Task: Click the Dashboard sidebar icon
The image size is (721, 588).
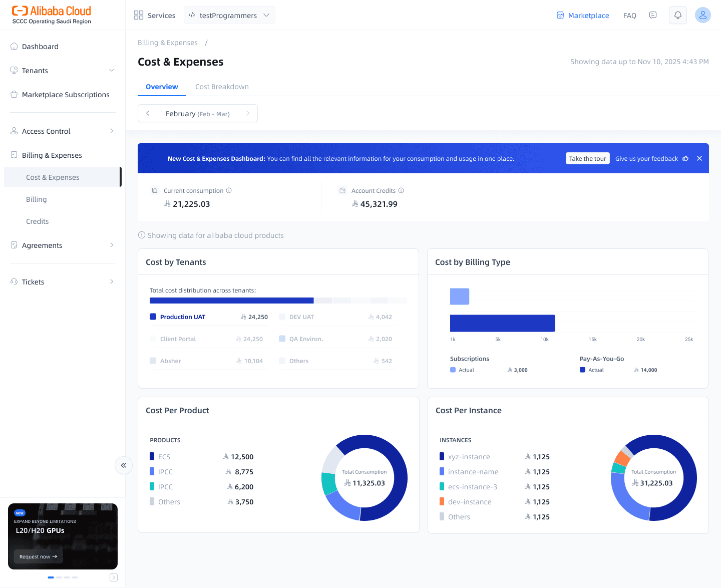Action: click(x=14, y=46)
